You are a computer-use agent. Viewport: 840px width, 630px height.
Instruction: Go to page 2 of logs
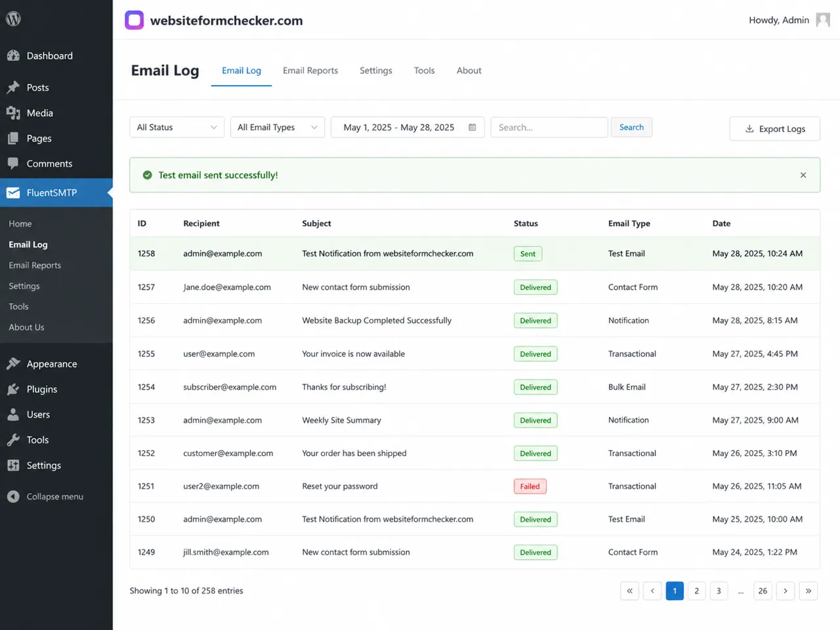click(x=697, y=591)
